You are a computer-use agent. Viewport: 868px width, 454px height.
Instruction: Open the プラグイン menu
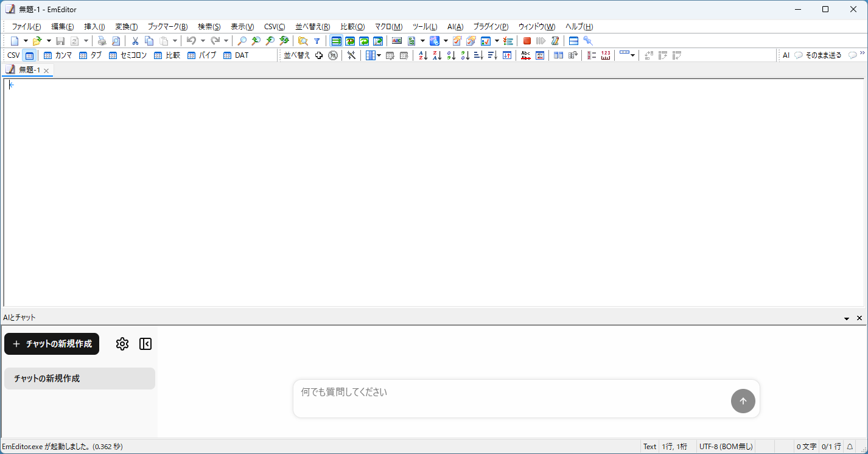pos(491,27)
